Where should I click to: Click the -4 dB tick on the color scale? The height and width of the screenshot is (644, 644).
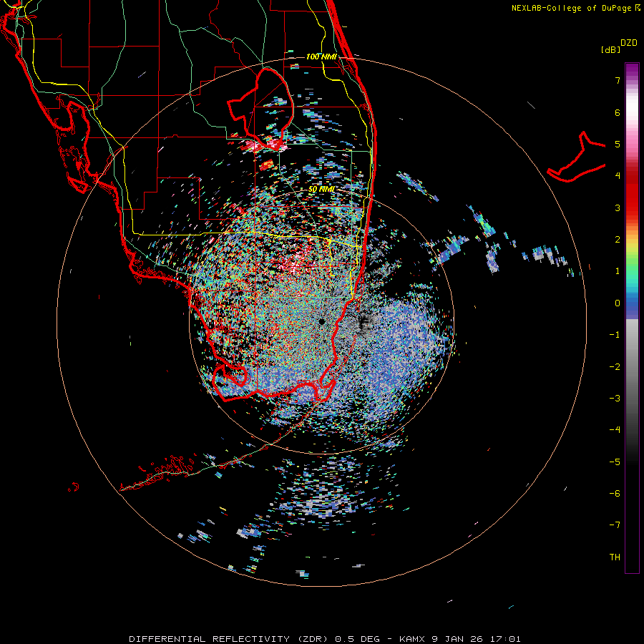click(x=615, y=429)
